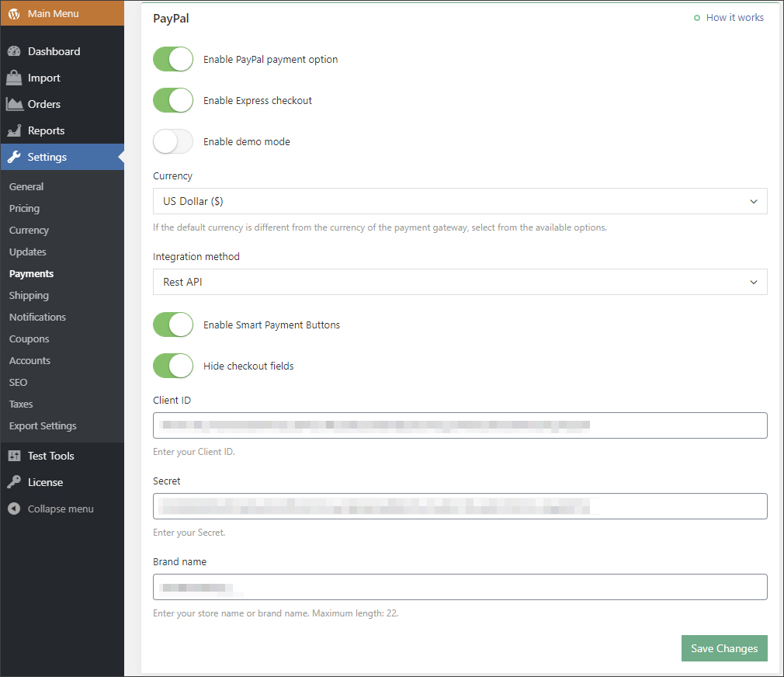Viewport: 784px width, 677px height.
Task: Open Test Tools menu item
Action: coord(62,456)
